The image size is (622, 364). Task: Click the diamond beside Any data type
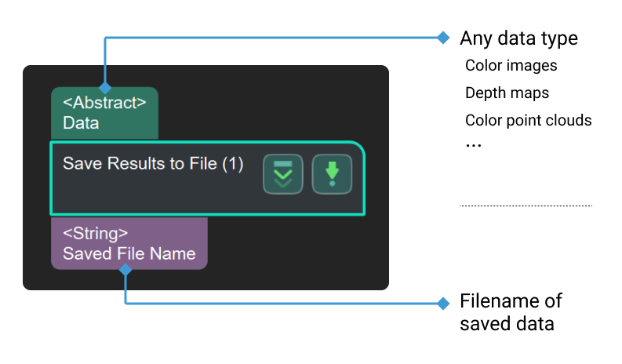[442, 37]
